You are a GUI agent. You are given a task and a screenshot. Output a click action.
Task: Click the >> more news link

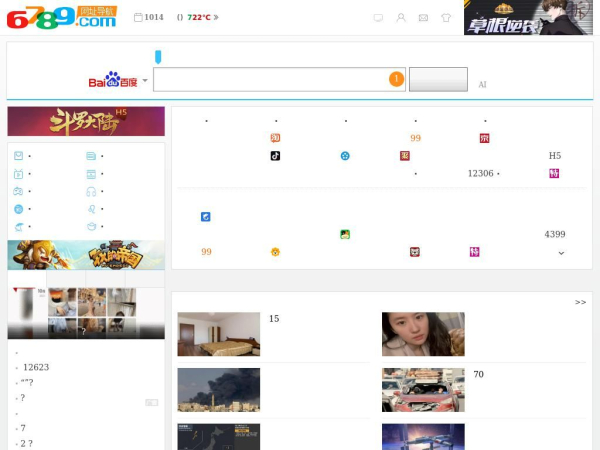click(580, 302)
